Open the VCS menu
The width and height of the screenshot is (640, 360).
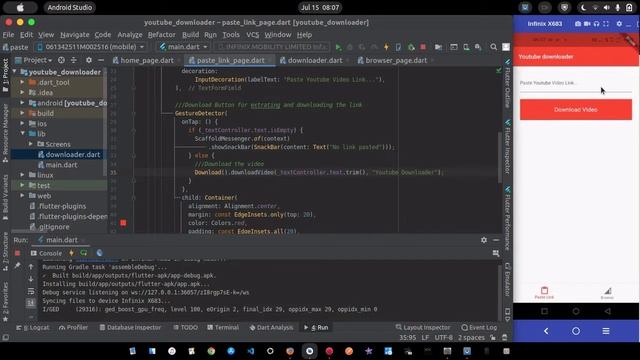pyautogui.click(x=253, y=35)
